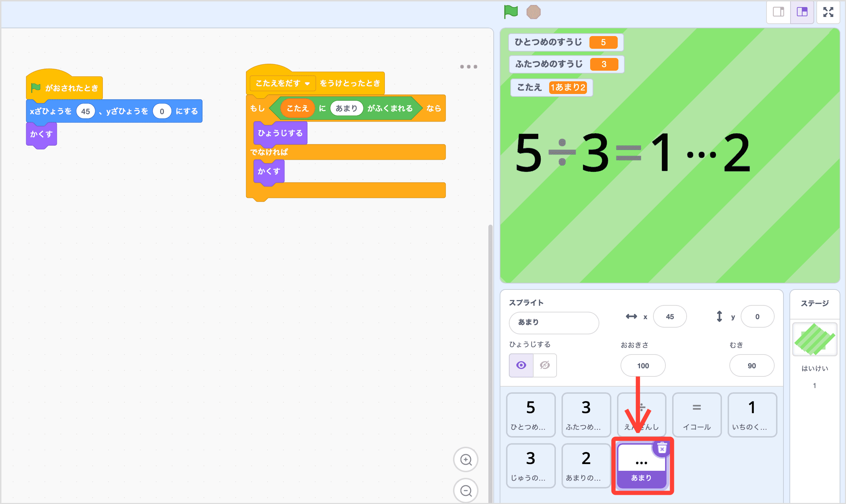Image resolution: width=846 pixels, height=504 pixels.
Task: Select the ひとつめ… sprite thumbnail
Action: (530, 415)
